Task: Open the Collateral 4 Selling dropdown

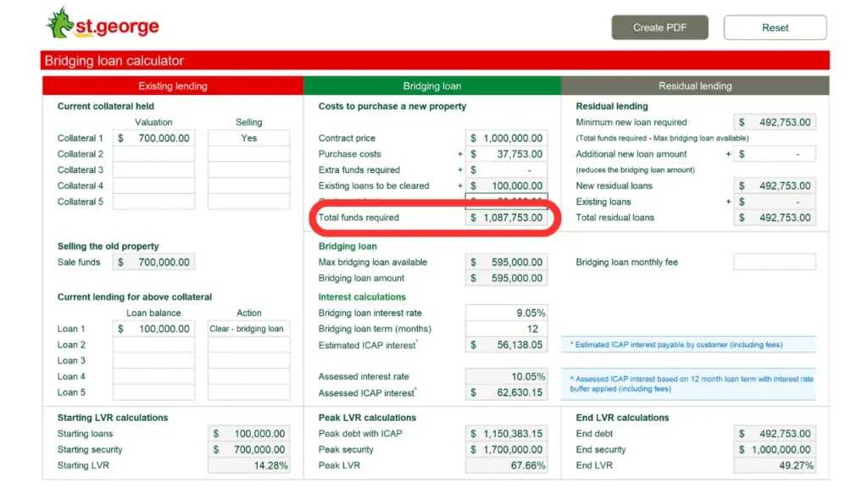Action: (248, 186)
